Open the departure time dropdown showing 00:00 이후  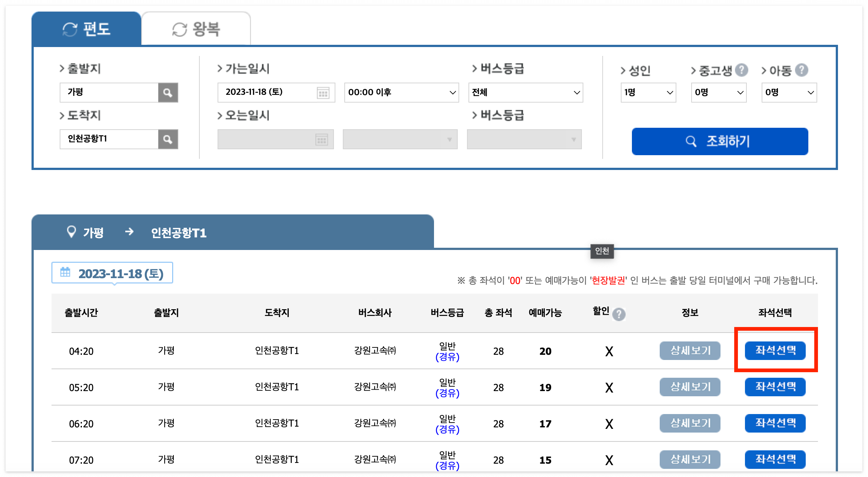click(401, 93)
